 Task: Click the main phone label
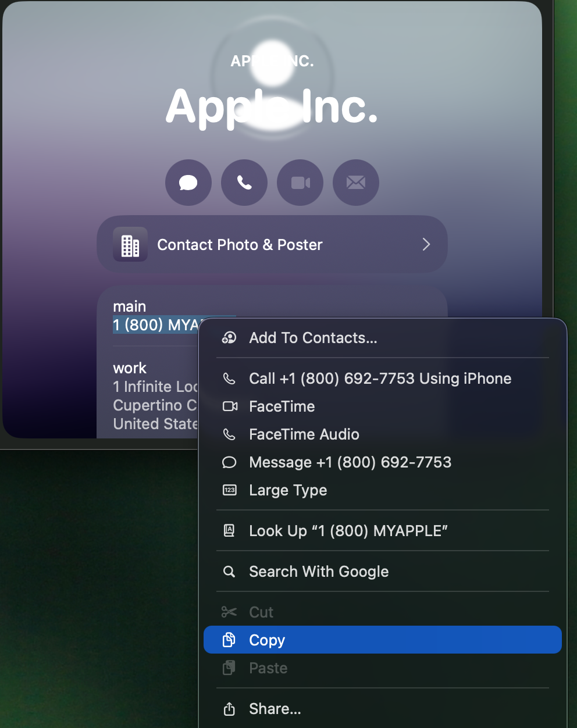coord(129,306)
